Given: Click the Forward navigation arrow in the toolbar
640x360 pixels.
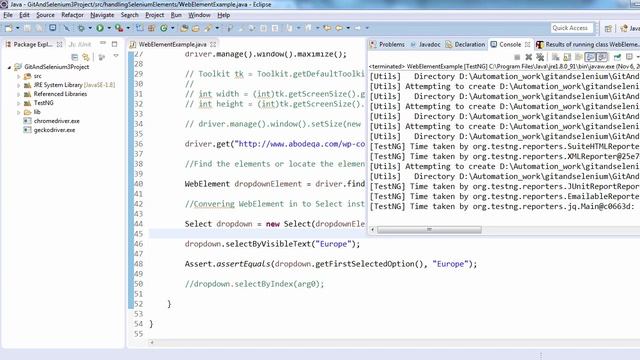Looking at the screenshot, I should coord(358,28).
